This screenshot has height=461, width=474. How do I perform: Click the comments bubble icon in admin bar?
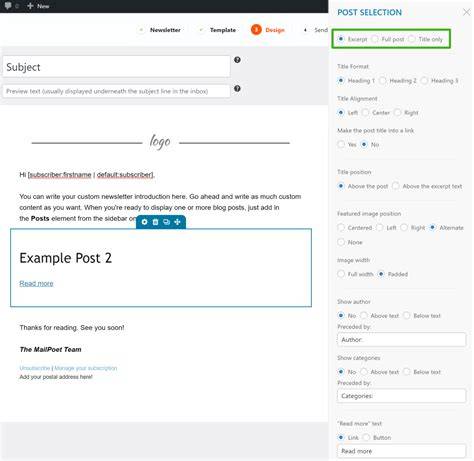click(x=8, y=6)
